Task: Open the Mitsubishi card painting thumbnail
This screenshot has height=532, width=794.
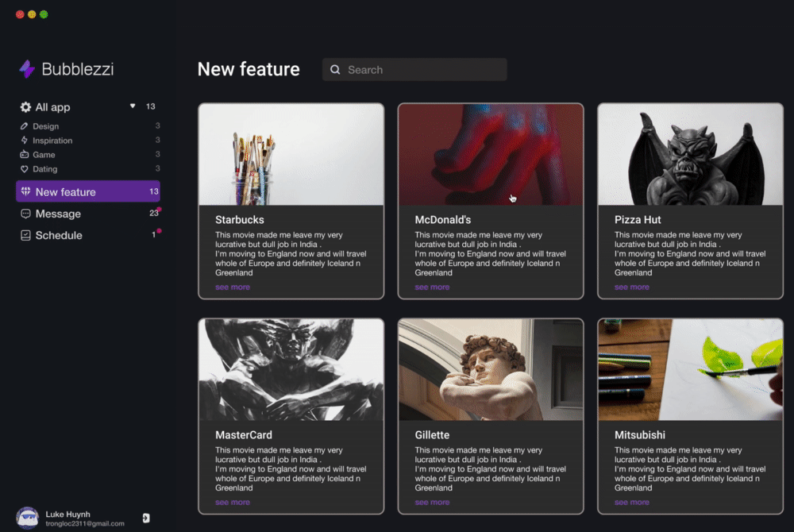Action: tap(690, 369)
